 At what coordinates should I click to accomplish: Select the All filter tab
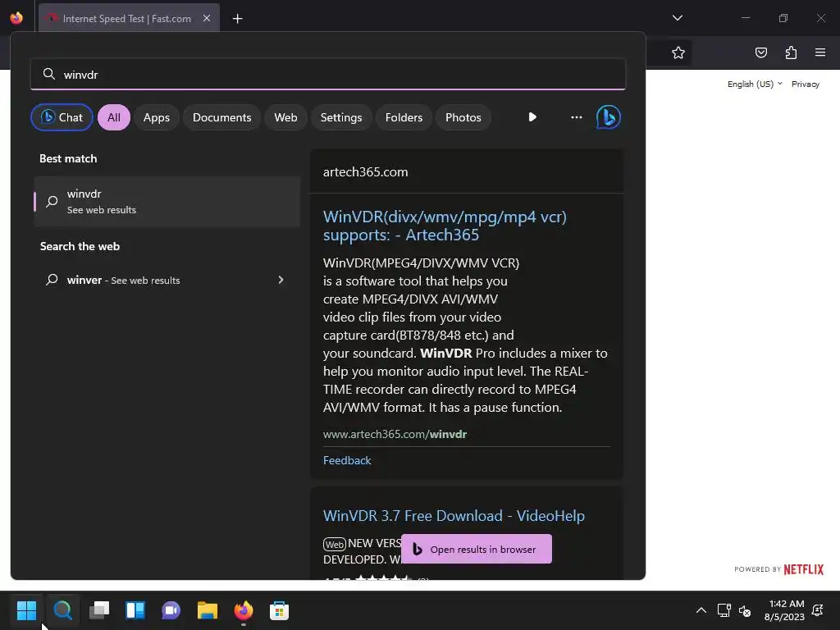(113, 117)
